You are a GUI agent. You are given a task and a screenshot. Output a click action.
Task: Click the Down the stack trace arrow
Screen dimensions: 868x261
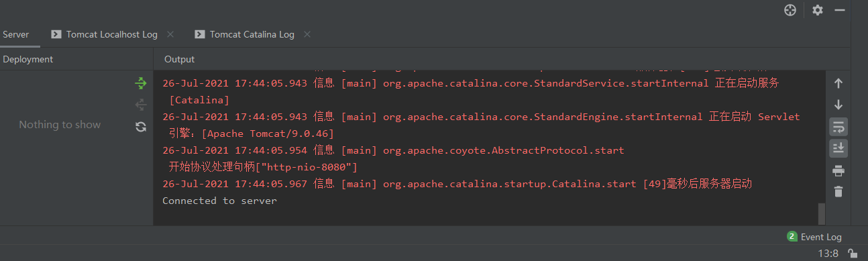tap(838, 105)
